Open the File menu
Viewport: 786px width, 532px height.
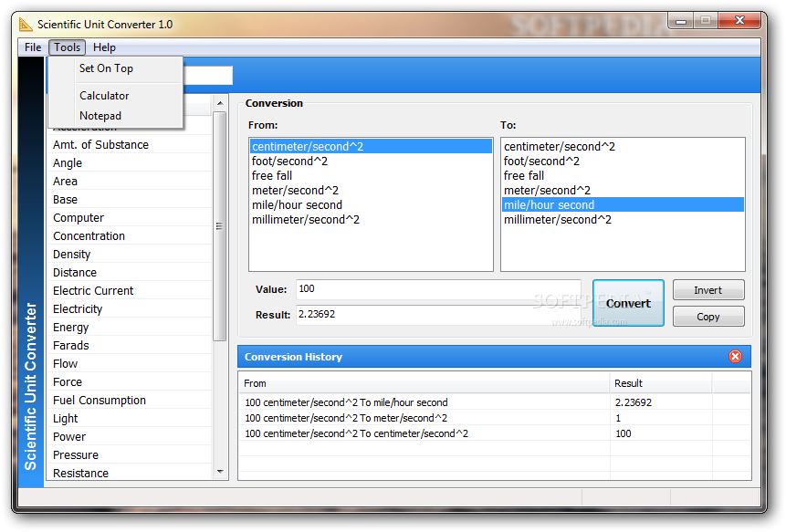(33, 47)
